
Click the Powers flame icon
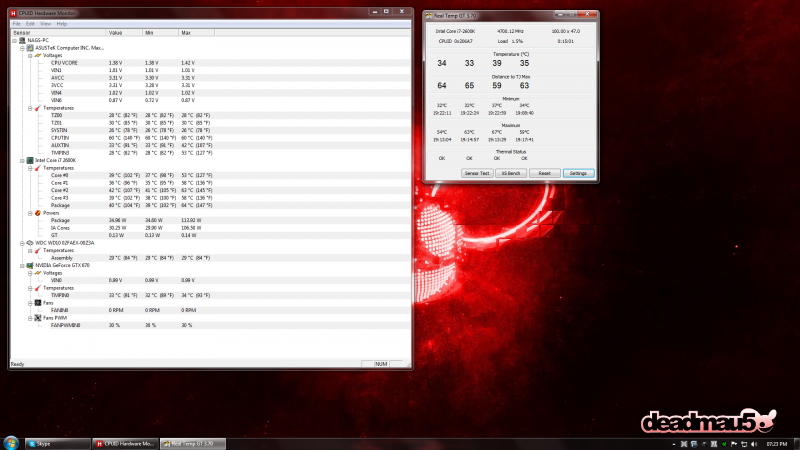coord(38,213)
